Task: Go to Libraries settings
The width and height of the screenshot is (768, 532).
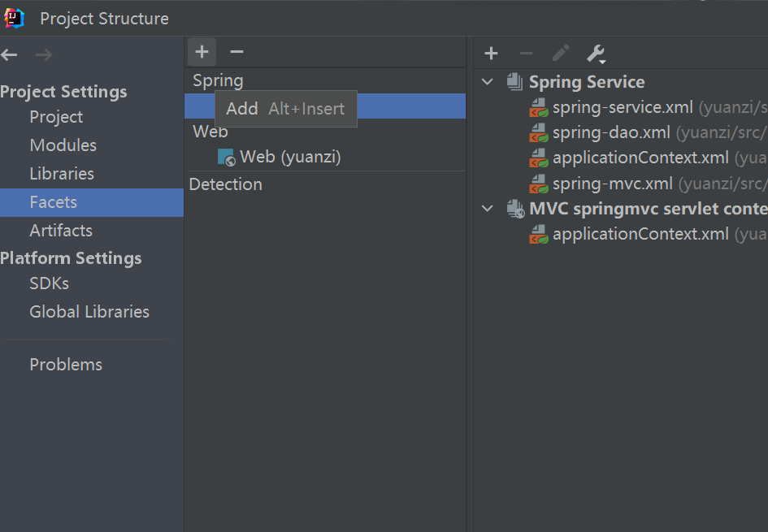Action: 62,174
